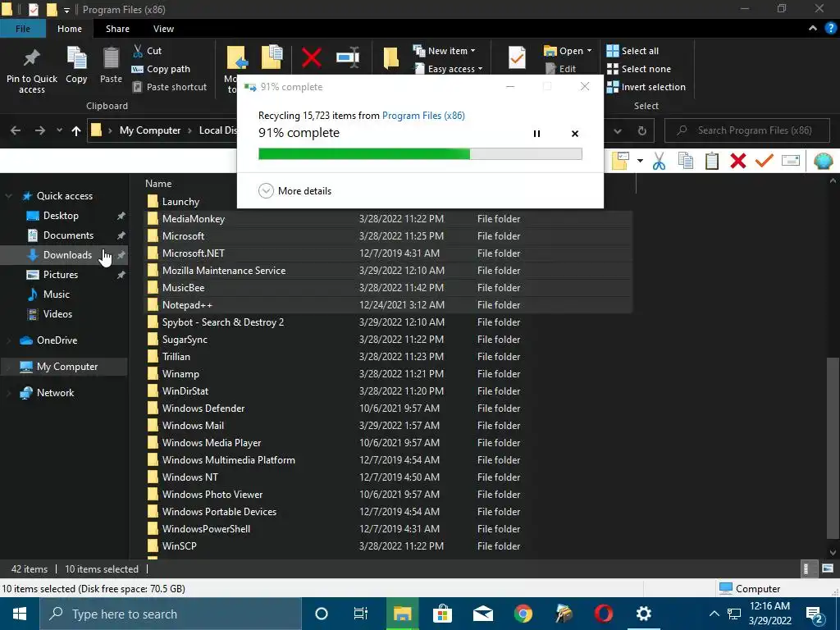Refresh the Program Files (x86) folder view
Viewport: 840px width, 630px height.
coord(641,130)
